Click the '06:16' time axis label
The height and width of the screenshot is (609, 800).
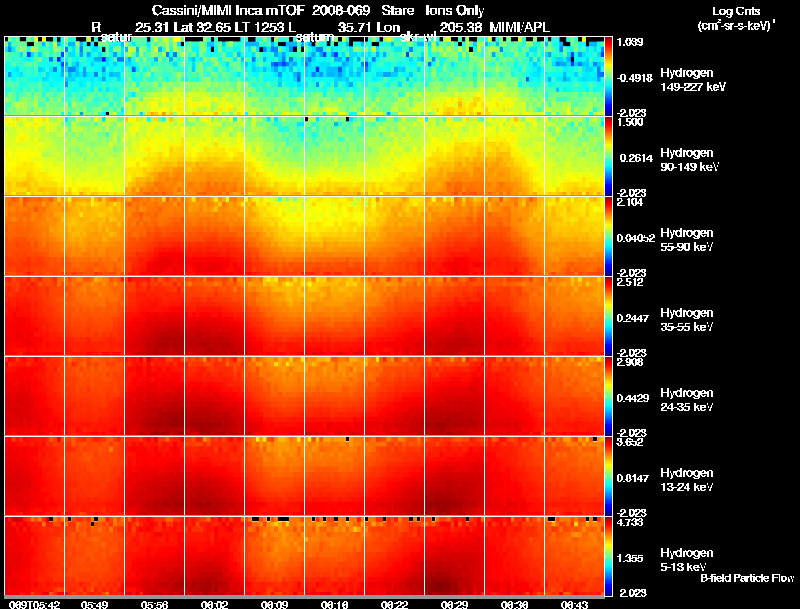pos(335,605)
